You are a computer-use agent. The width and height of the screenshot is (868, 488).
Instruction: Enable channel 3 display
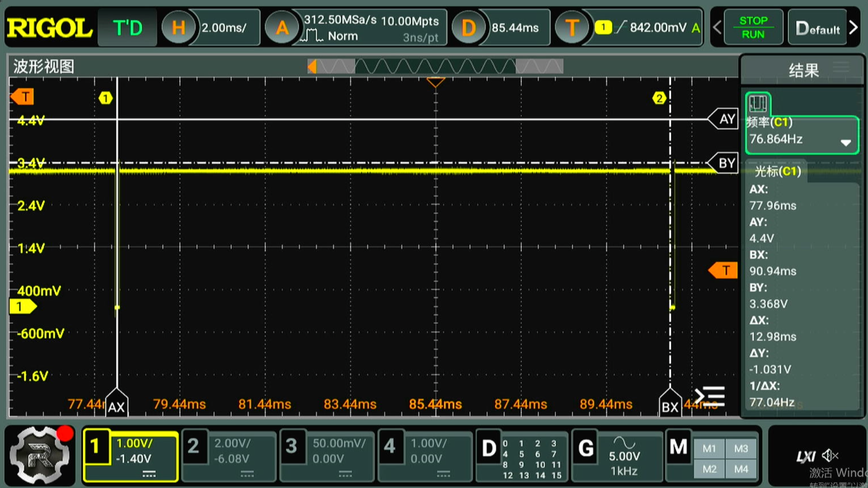(292, 447)
